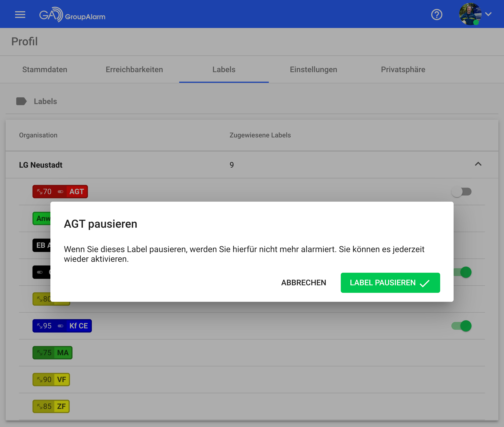
Task: Click the LG Neustadt organisation name
Action: pos(41,165)
